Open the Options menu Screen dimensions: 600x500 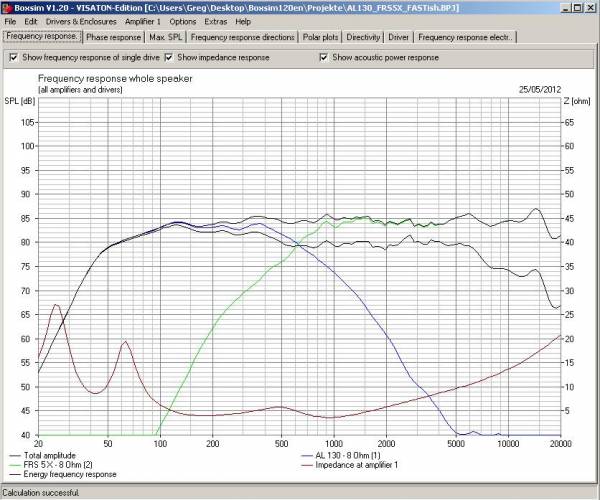(183, 22)
